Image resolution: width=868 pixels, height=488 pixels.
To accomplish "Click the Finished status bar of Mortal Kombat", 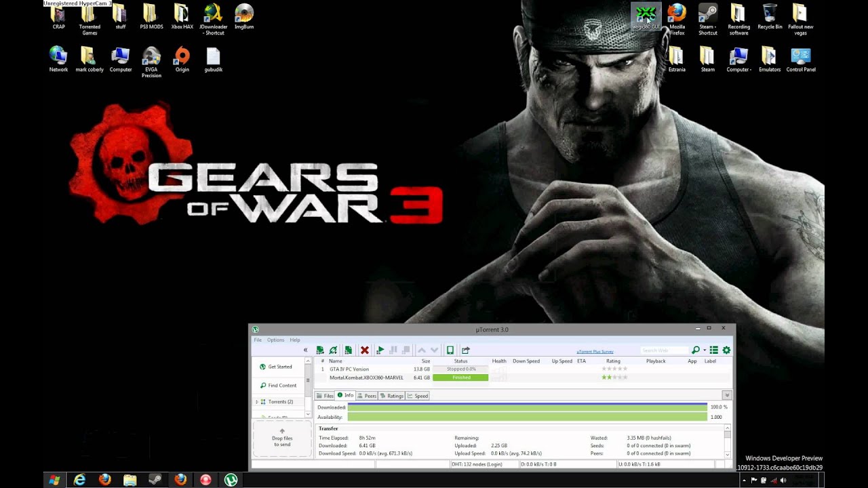I will pyautogui.click(x=460, y=378).
